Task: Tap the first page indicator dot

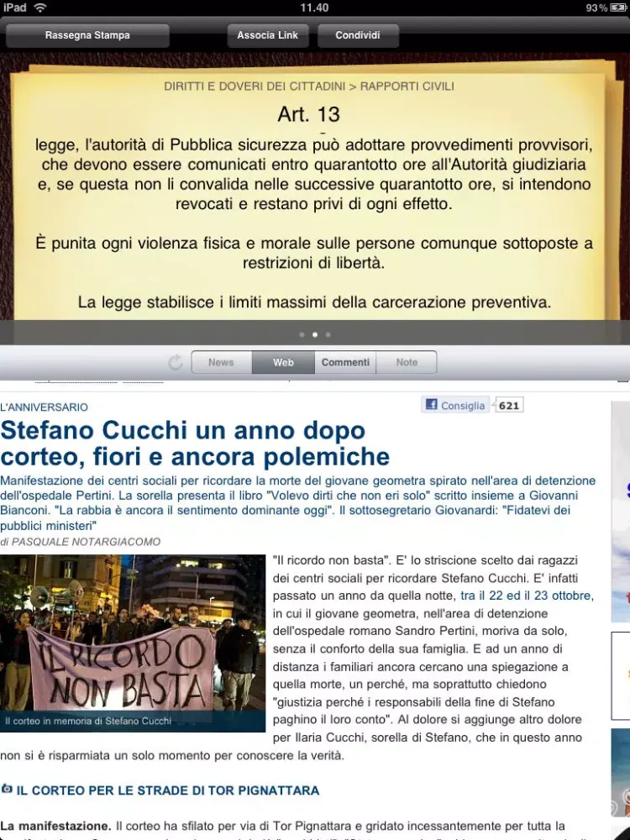Action: click(302, 335)
